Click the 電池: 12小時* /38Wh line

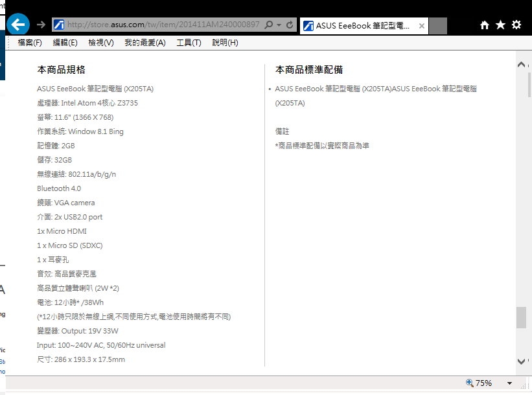pos(71,302)
